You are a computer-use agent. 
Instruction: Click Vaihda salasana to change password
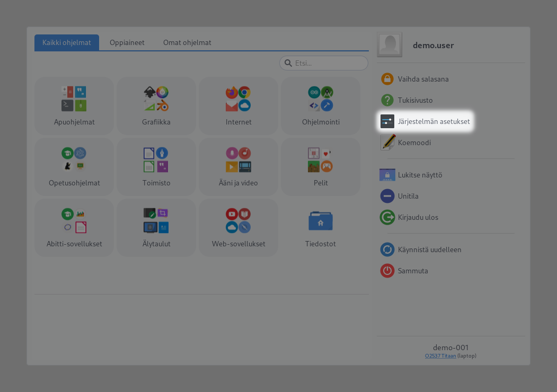click(x=423, y=79)
